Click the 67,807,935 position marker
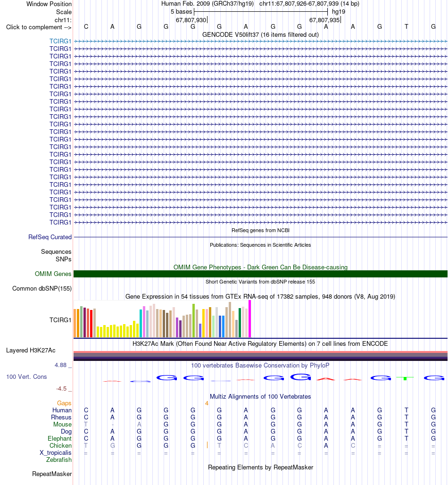 (324, 20)
